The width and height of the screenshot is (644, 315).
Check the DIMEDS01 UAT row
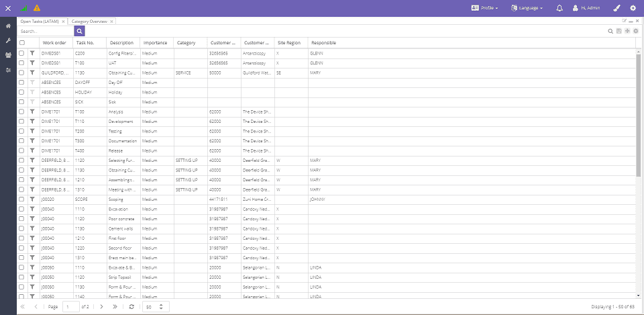tap(21, 63)
